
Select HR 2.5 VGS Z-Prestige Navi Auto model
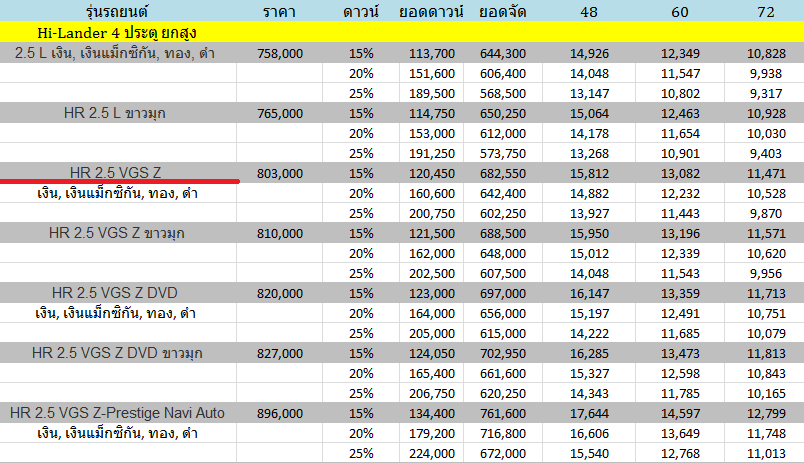click(x=117, y=413)
